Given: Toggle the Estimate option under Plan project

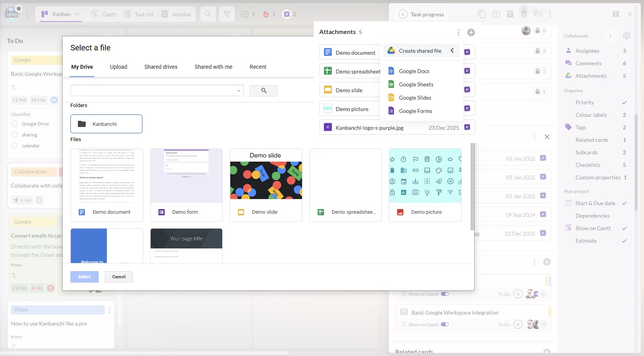Looking at the screenshot, I should click(623, 241).
